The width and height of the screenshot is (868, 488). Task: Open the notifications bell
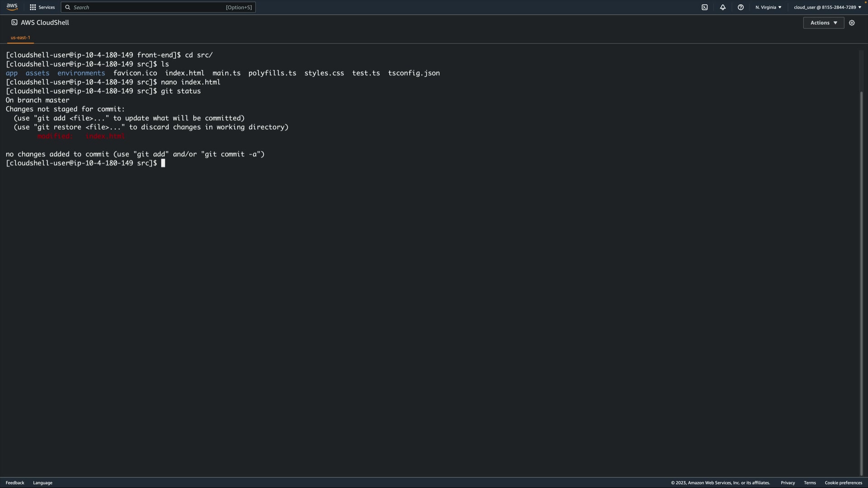722,7
